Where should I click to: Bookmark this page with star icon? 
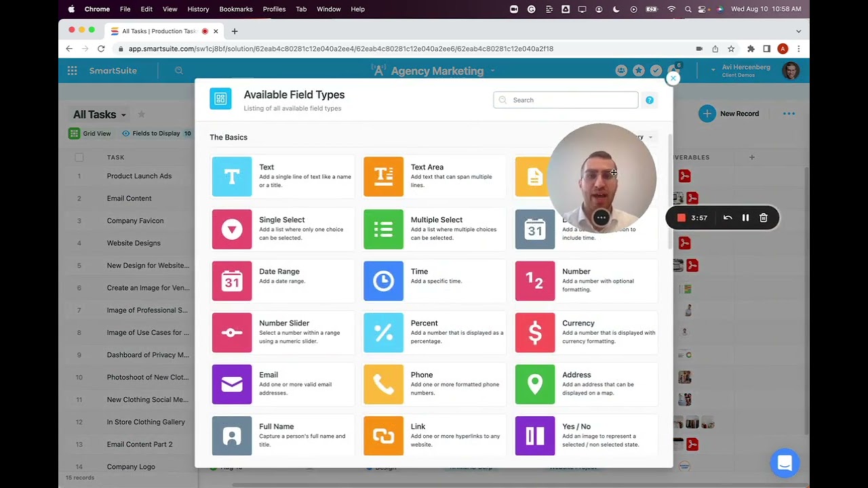point(731,49)
